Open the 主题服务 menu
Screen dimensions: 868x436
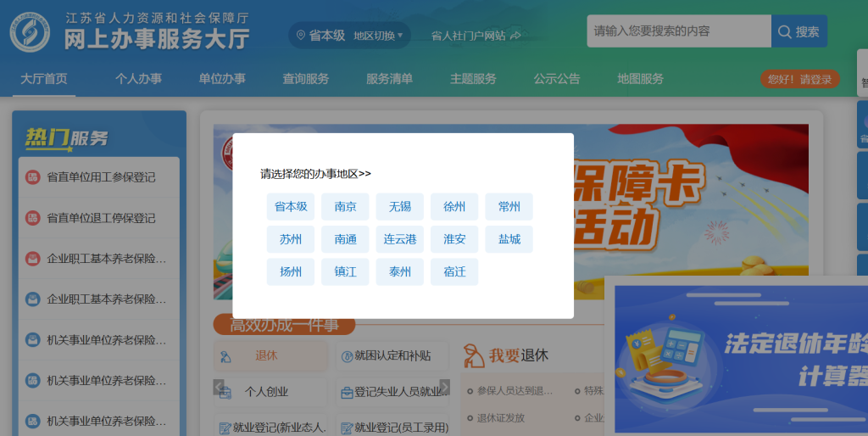click(x=473, y=79)
